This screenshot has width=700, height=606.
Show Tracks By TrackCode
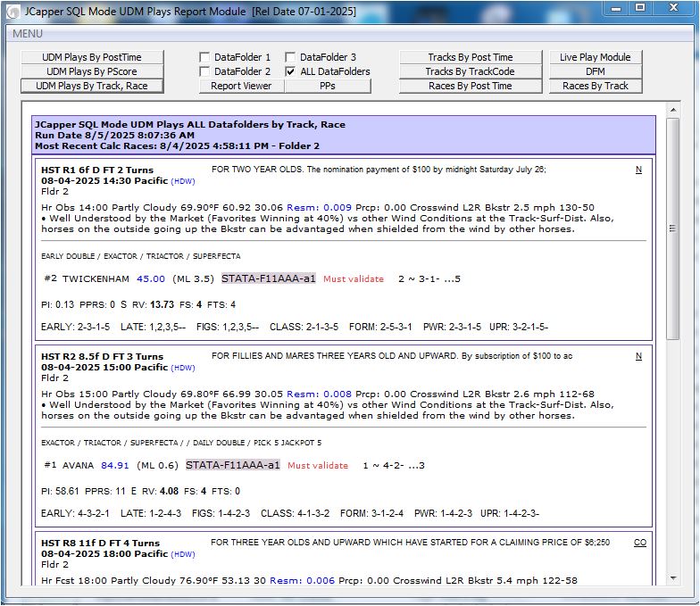pos(471,71)
